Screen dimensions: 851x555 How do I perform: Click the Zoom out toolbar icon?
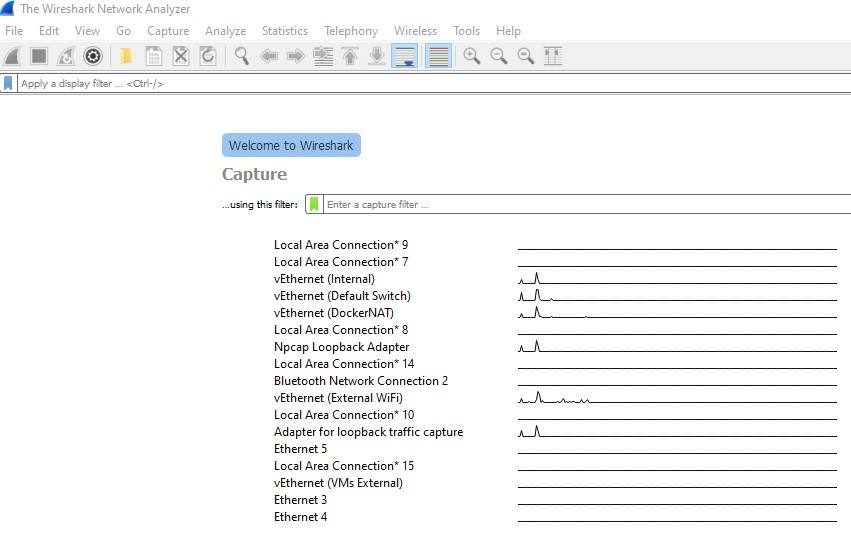click(x=498, y=56)
